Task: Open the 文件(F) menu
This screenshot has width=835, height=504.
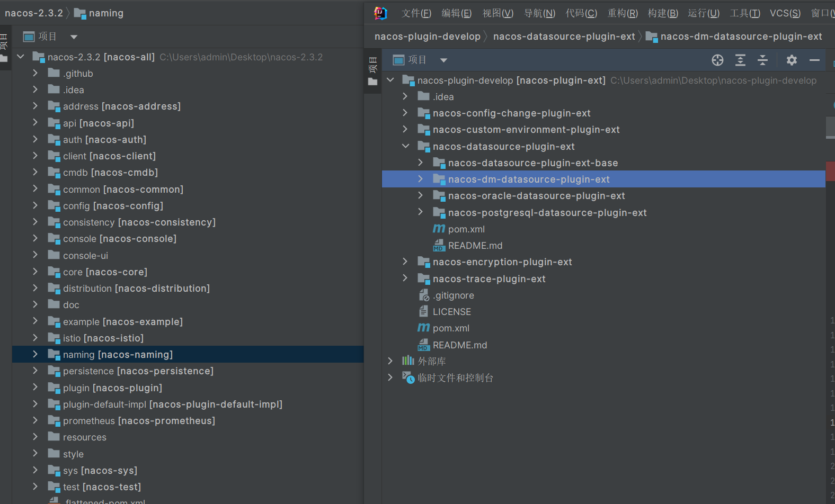Action: pos(416,13)
